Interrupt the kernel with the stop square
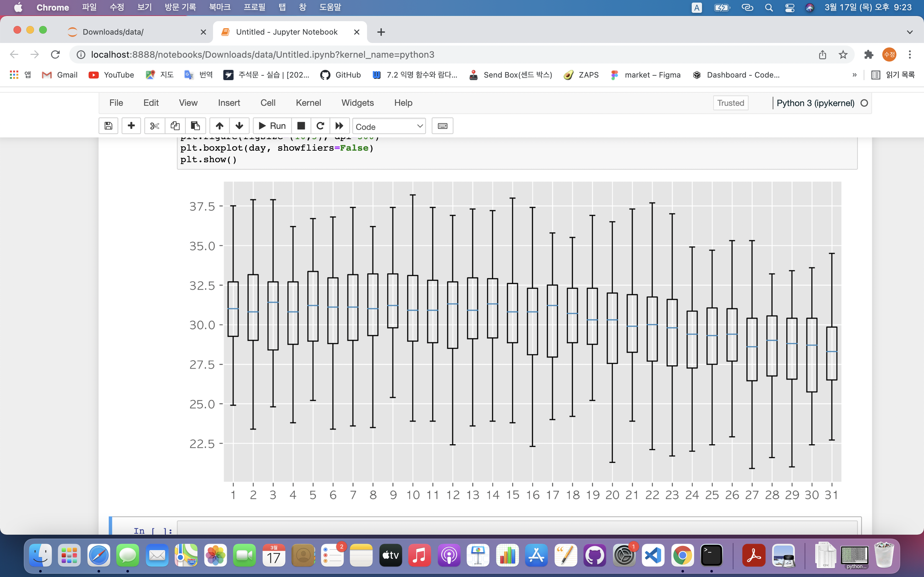924x577 pixels. pyautogui.click(x=301, y=126)
